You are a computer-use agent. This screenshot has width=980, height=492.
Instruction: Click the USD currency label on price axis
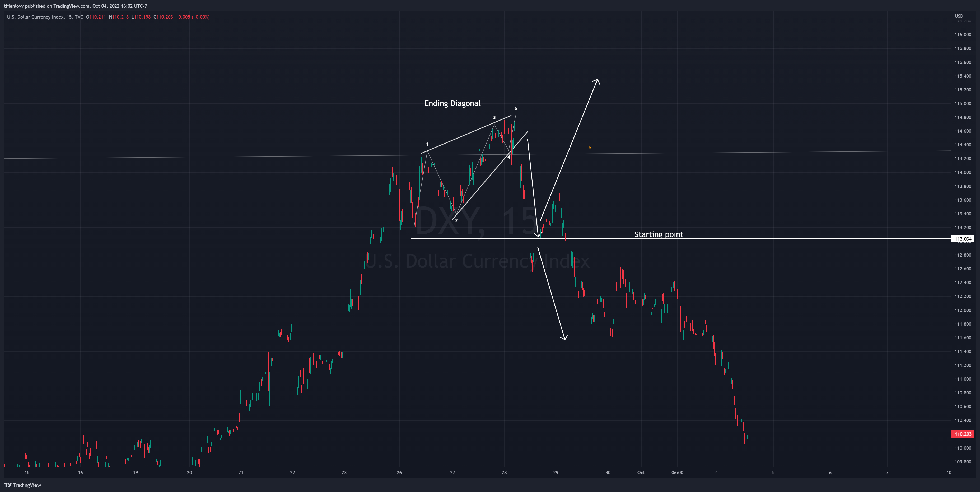(959, 16)
